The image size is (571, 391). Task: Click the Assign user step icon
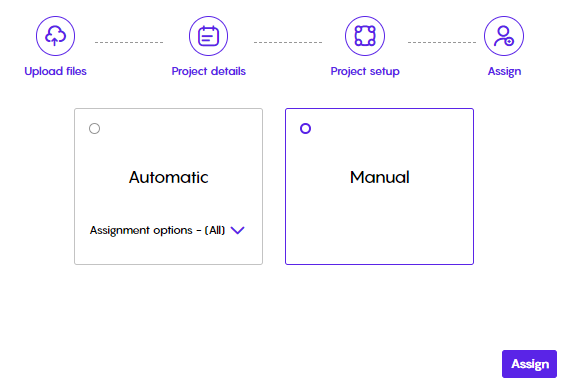(504, 36)
